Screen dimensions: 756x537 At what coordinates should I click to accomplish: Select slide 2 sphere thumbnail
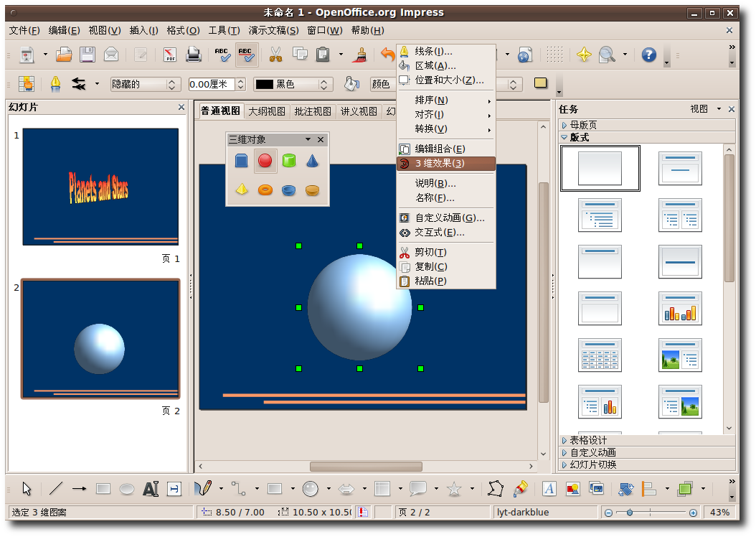[100, 339]
